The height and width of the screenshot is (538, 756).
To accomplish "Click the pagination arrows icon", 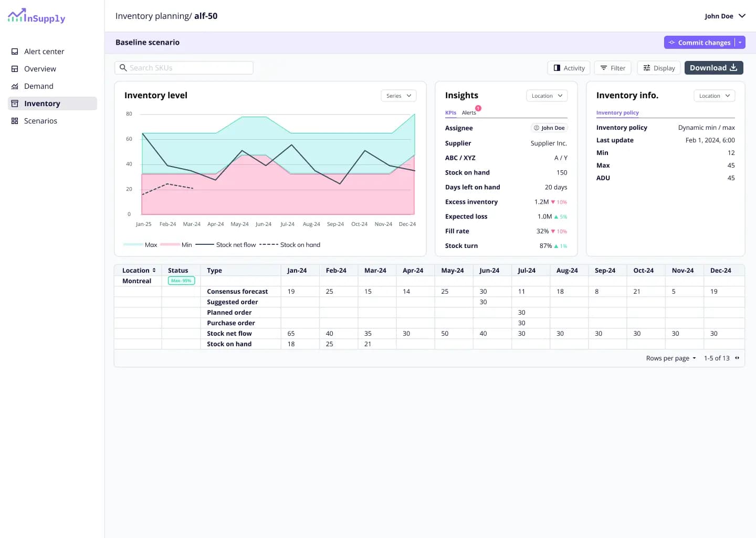I will pyautogui.click(x=737, y=358).
